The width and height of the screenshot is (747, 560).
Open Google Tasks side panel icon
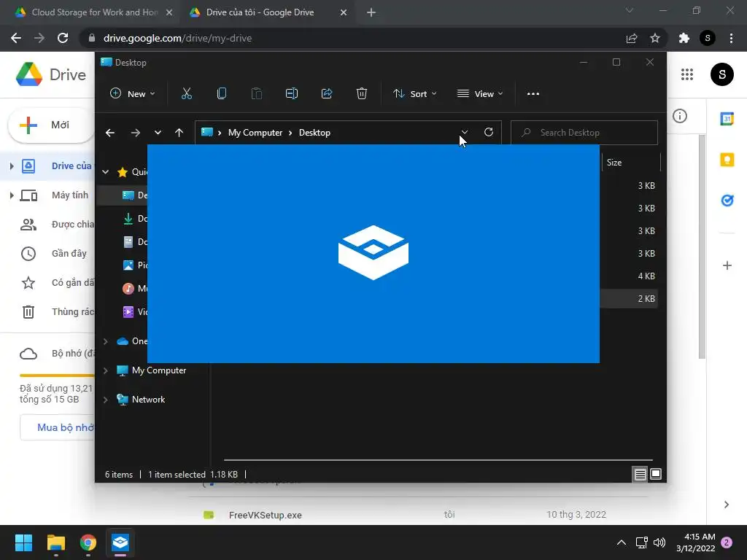[727, 201]
